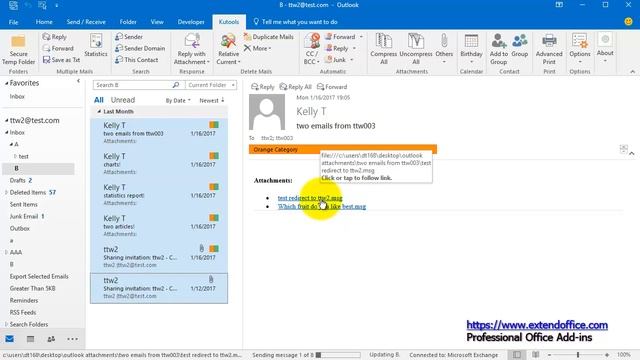Search by Sender
Viewport: 640px width, 360px height.
[129, 37]
